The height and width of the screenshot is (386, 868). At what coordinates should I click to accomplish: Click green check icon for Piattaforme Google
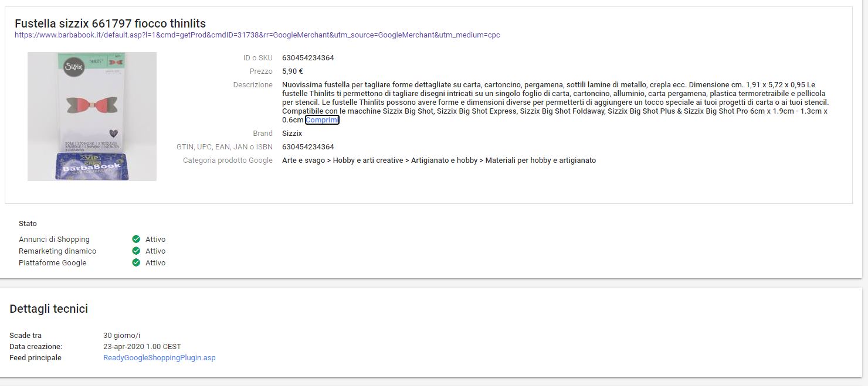coord(136,262)
